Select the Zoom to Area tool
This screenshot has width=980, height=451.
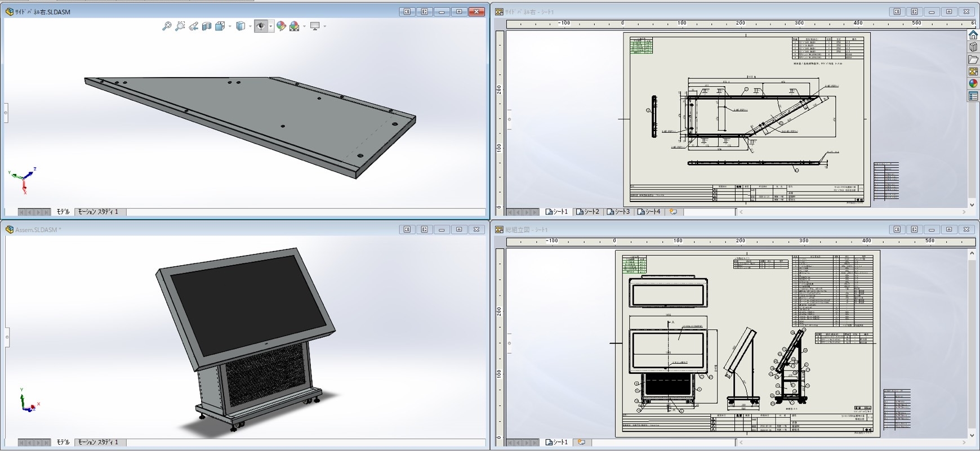click(x=180, y=26)
